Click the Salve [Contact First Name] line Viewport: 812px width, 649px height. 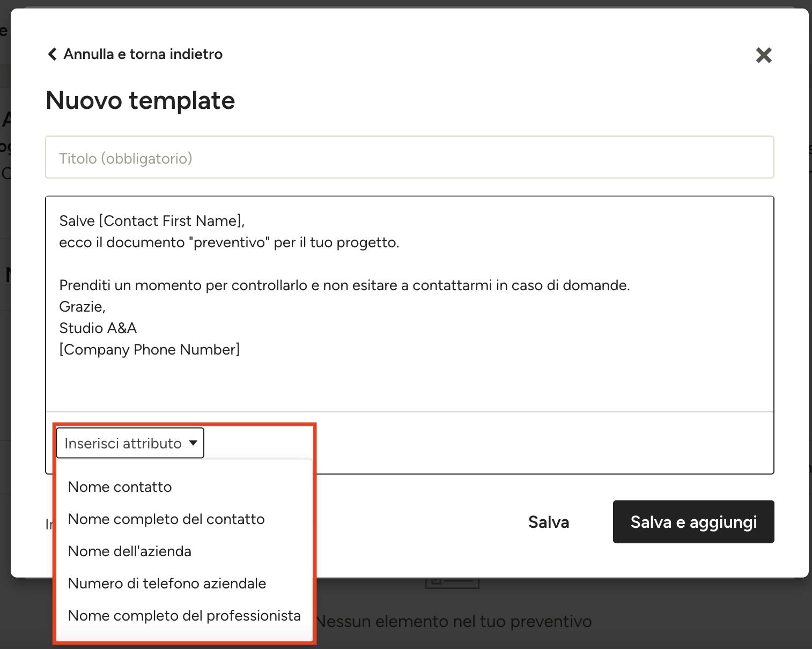(152, 221)
